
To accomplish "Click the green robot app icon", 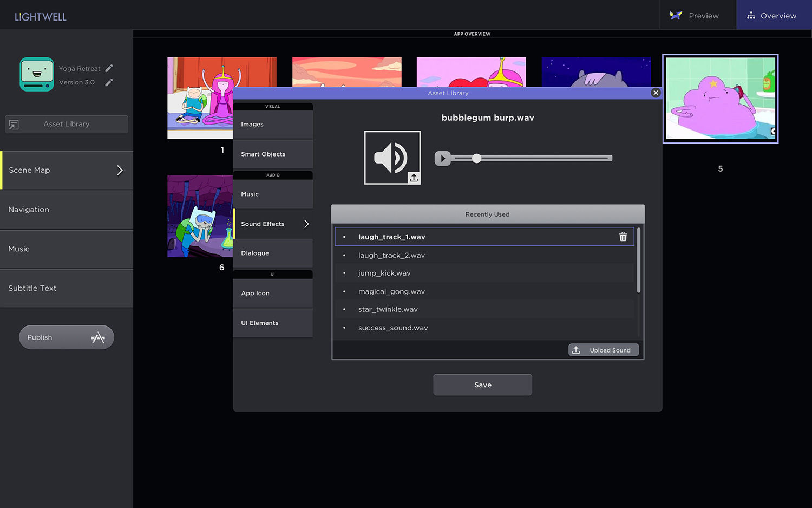I will (37, 74).
